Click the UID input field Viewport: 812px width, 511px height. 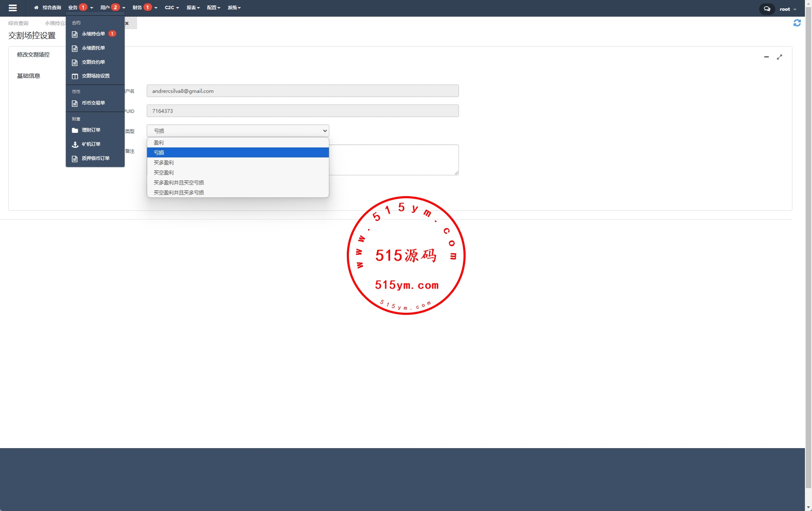(x=302, y=111)
